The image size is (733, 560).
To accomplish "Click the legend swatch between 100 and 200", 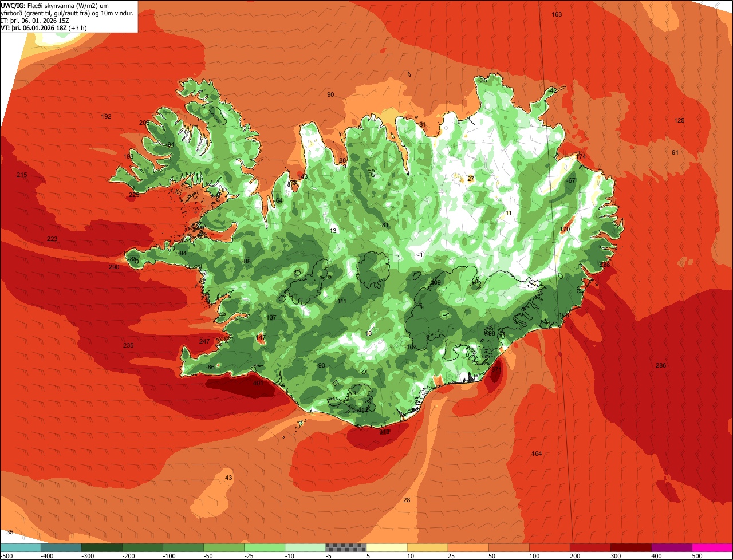I will [x=550, y=547].
